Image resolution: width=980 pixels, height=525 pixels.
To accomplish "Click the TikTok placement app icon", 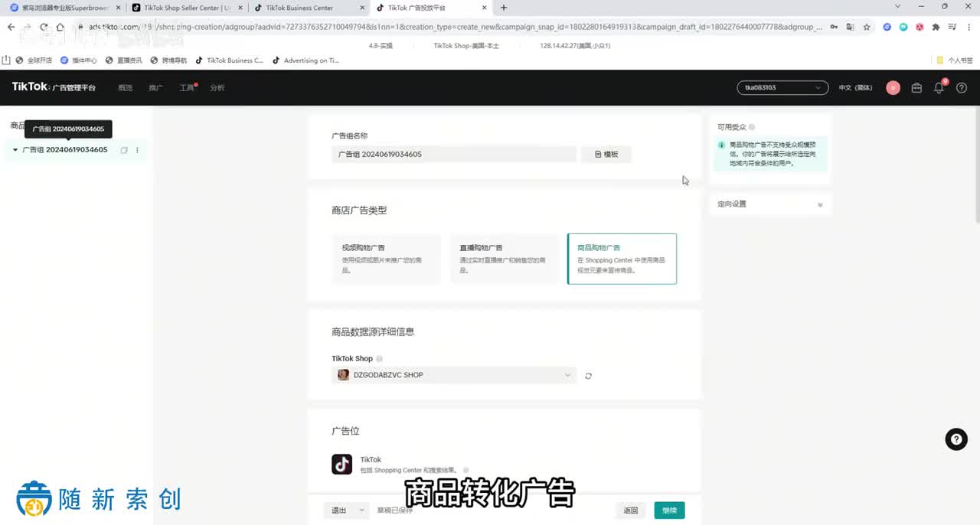I will (342, 465).
